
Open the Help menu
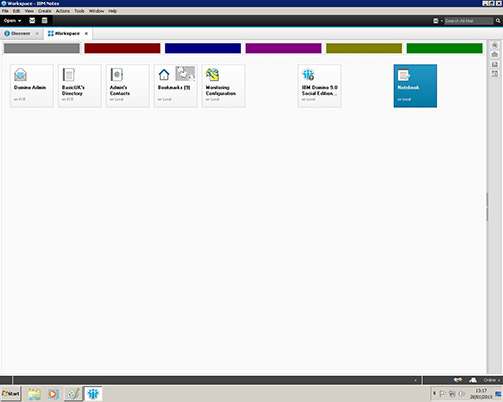click(x=112, y=11)
